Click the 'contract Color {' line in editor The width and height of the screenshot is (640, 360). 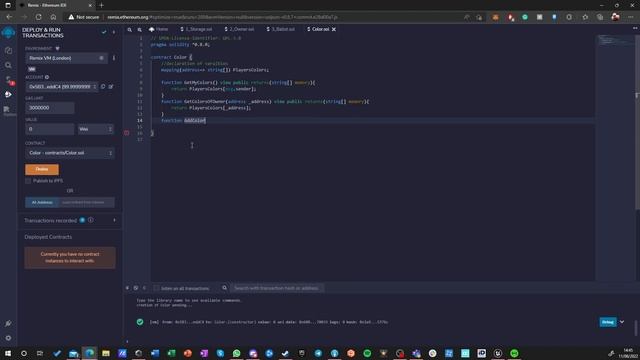[171, 57]
